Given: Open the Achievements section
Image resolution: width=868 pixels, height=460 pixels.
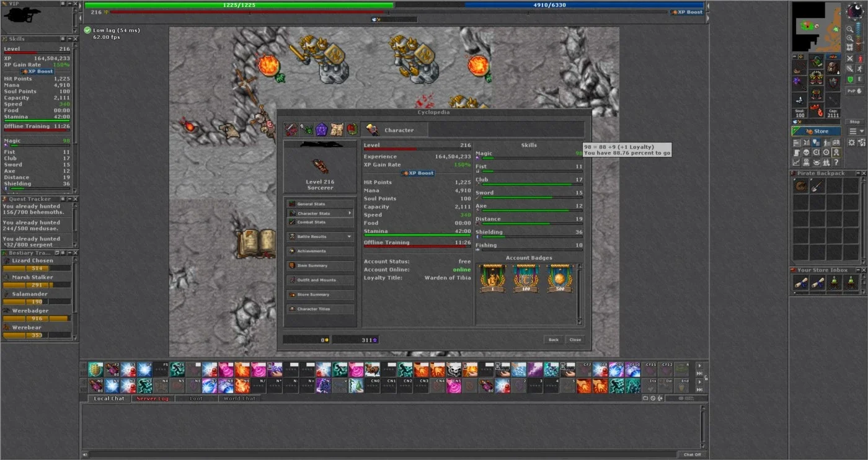Looking at the screenshot, I should point(321,251).
